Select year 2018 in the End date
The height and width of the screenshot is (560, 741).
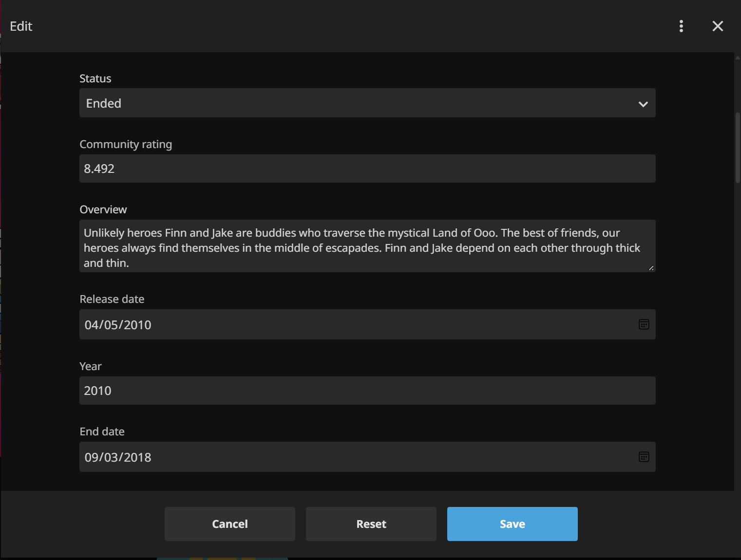[137, 458]
